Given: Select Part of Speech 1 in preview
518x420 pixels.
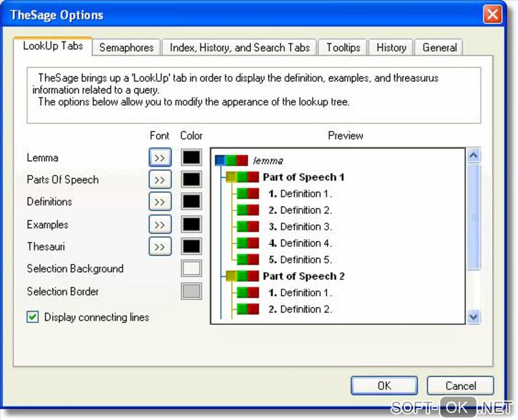Looking at the screenshot, I should (x=304, y=177).
